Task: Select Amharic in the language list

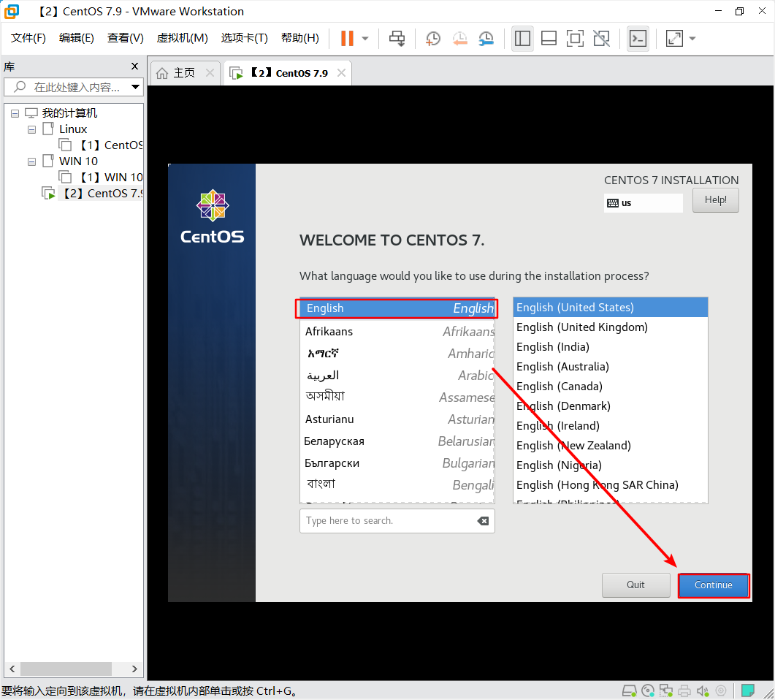Action: [397, 353]
